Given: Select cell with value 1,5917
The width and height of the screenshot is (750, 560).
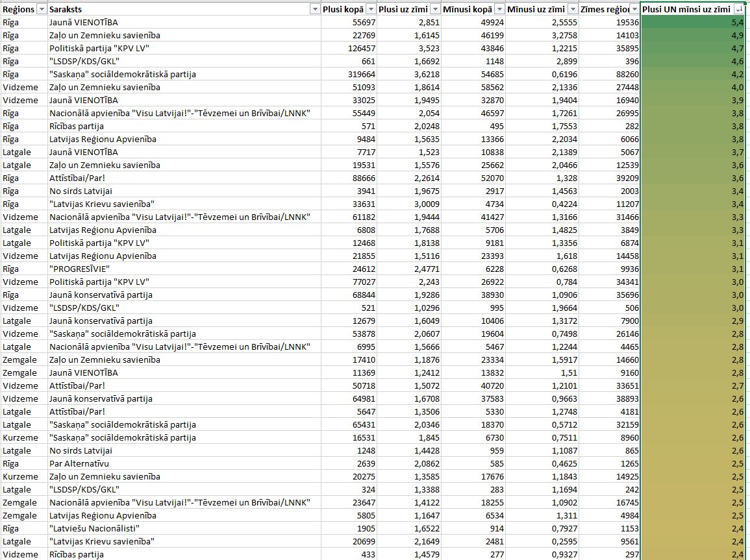Looking at the screenshot, I should point(542,359).
